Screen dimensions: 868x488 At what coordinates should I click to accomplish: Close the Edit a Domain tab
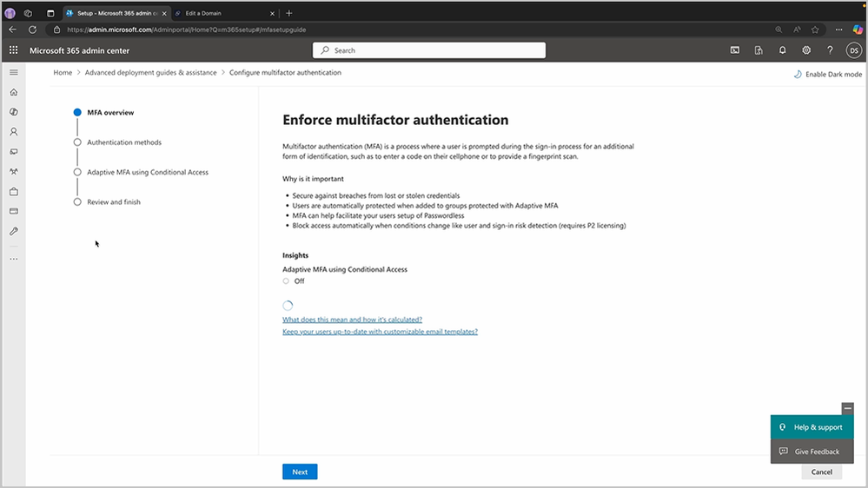(272, 13)
